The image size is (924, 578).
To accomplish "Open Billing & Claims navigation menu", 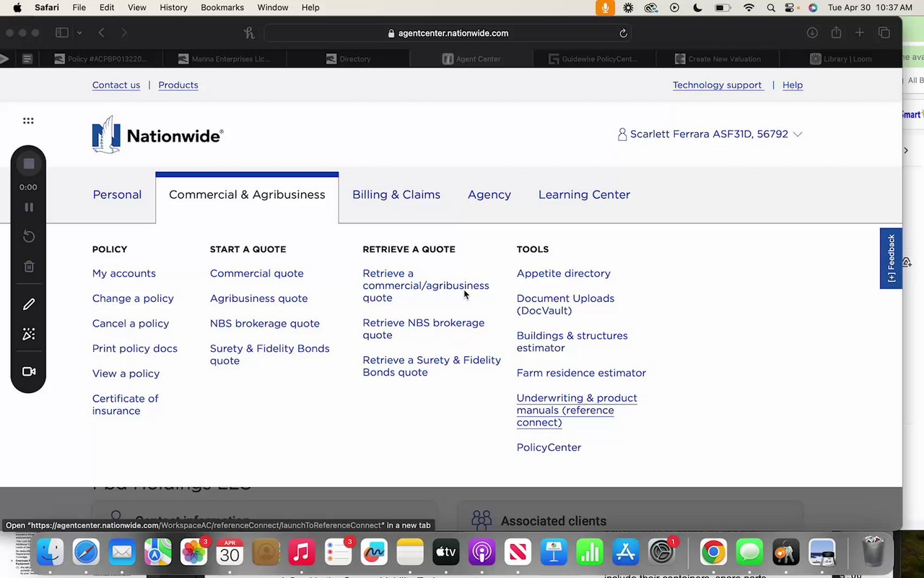I will [396, 195].
